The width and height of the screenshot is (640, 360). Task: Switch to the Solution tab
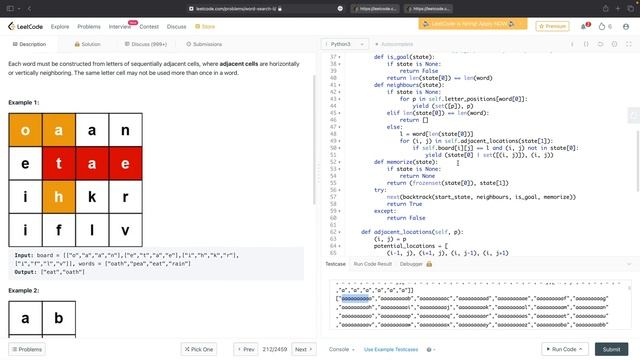87,44
